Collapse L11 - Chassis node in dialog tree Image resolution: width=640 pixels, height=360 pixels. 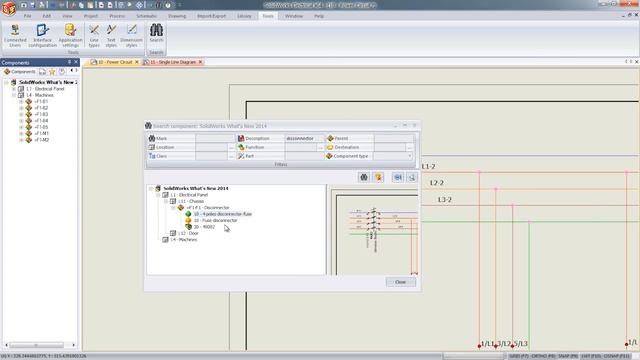(x=166, y=201)
